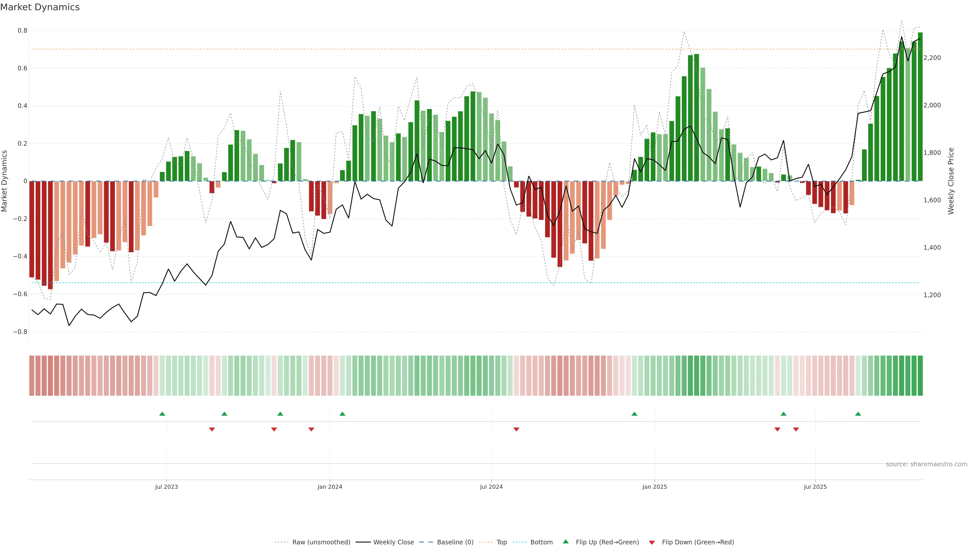
Task: Toggle the Bottom legend entry
Action: click(541, 542)
